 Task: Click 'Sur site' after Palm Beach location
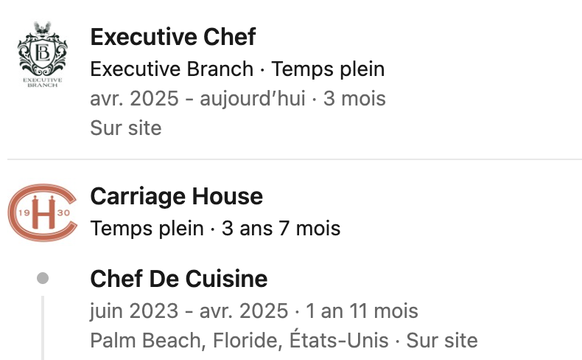coord(442,340)
